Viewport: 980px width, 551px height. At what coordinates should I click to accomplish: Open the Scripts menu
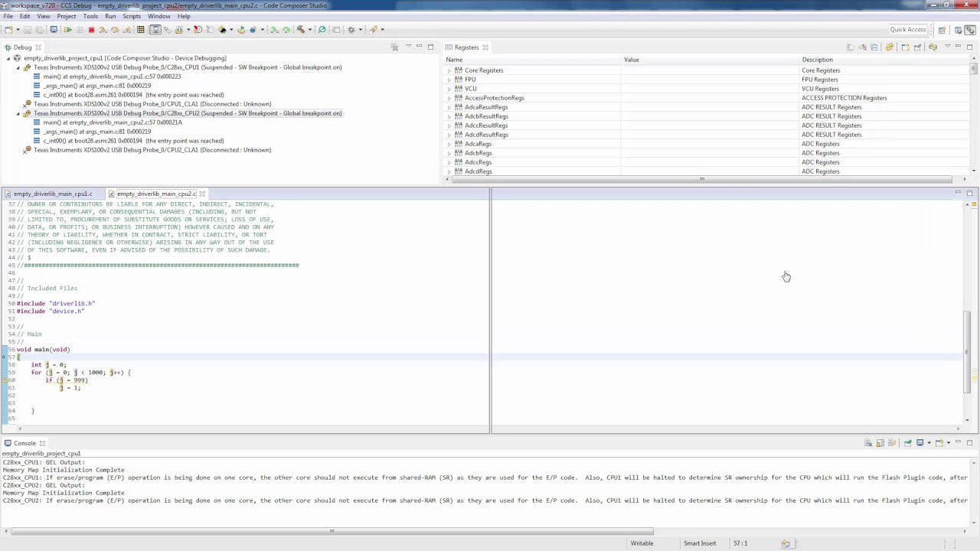132,16
